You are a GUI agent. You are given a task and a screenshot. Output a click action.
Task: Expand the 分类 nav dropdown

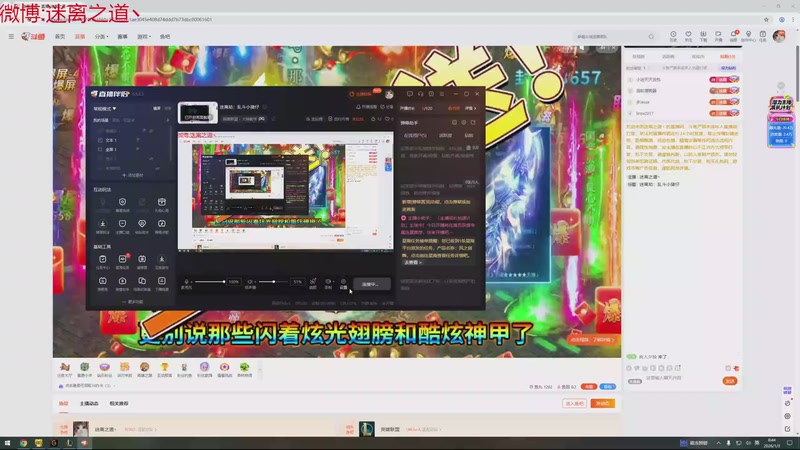101,37
